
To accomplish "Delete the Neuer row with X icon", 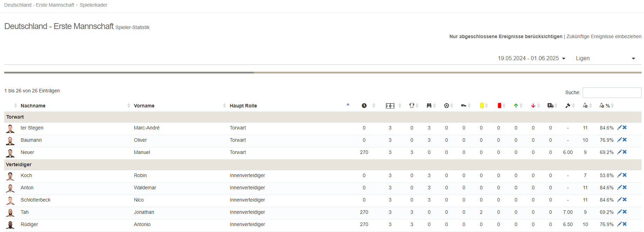I will pos(625,152).
